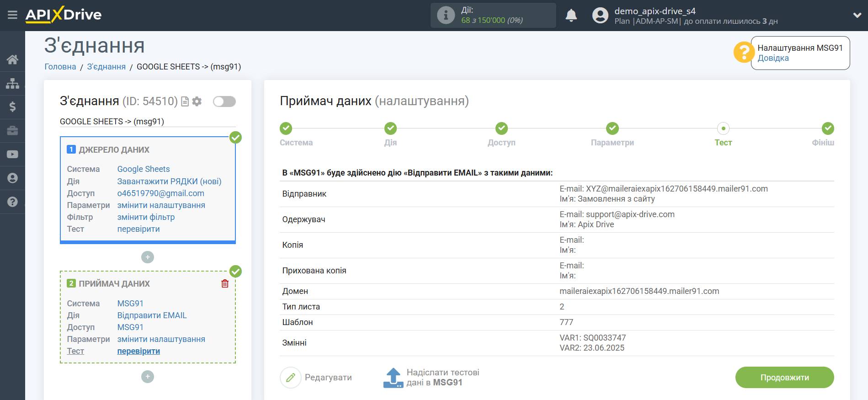Image resolution: width=868 pixels, height=400 pixels.
Task: Open the Довідка help link
Action: tap(773, 58)
